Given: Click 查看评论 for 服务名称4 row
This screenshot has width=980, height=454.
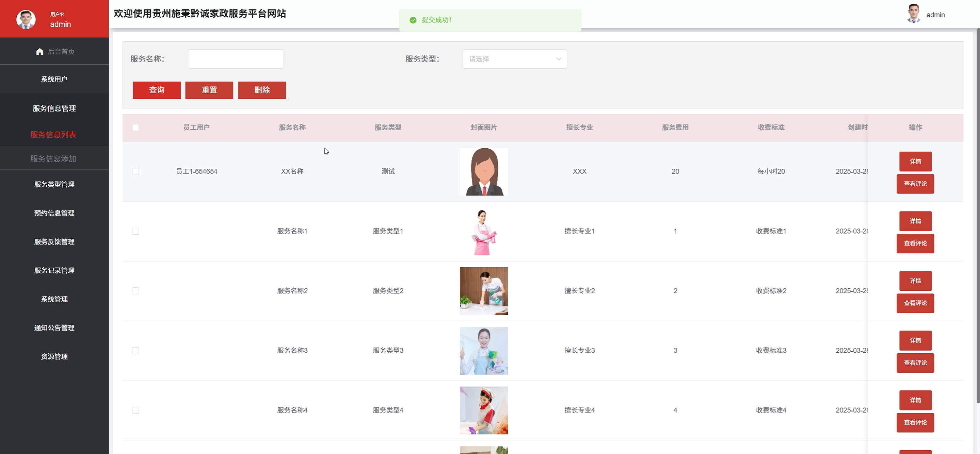Looking at the screenshot, I should (x=915, y=422).
